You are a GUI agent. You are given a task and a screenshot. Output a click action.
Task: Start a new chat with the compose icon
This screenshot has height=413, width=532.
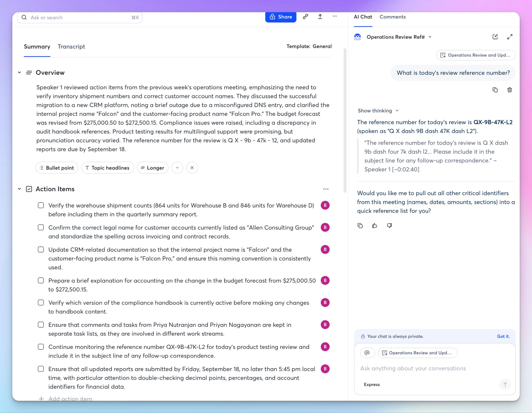[x=495, y=37]
